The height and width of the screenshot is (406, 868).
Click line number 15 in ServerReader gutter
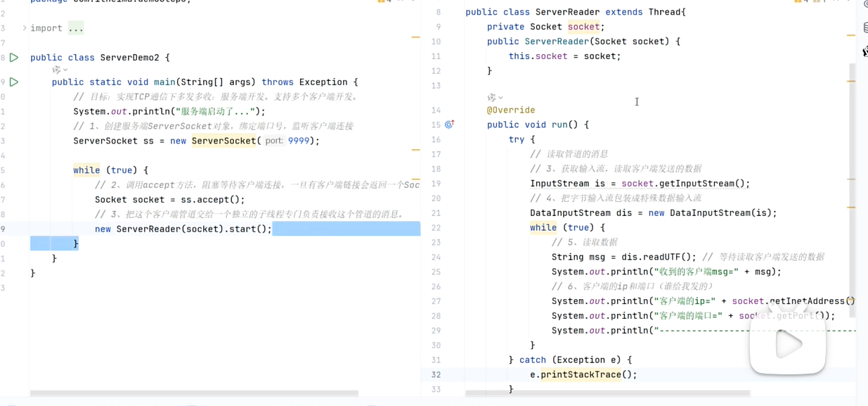(x=436, y=125)
